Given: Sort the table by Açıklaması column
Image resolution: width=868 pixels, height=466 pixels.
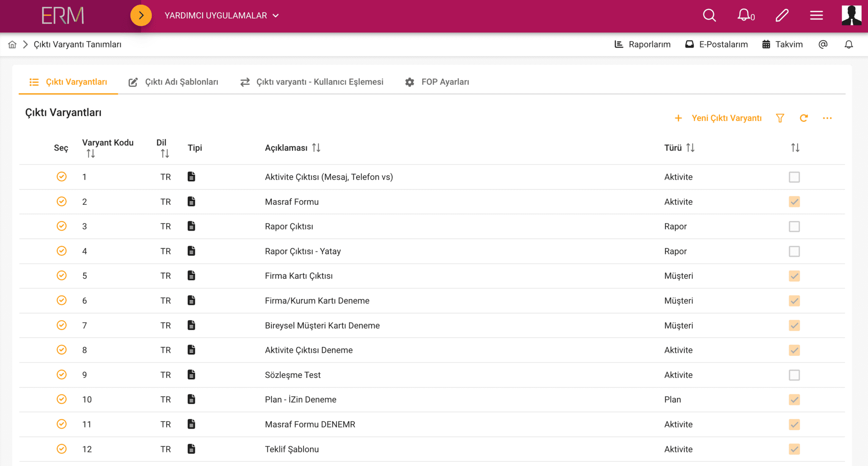Looking at the screenshot, I should click(x=316, y=148).
